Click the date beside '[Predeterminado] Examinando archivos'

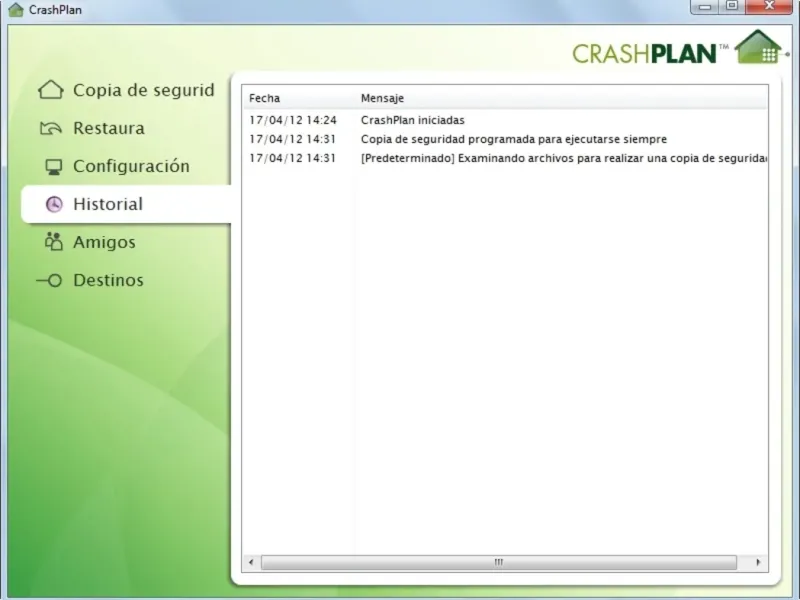292,158
